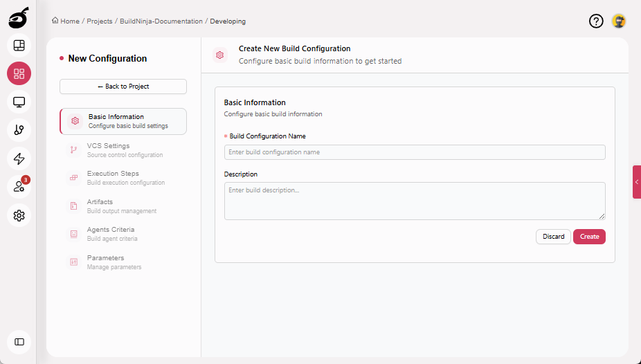Viewport: 641px width, 364px height.
Task: Go to Home breadcrumb link
Action: [x=70, y=21]
